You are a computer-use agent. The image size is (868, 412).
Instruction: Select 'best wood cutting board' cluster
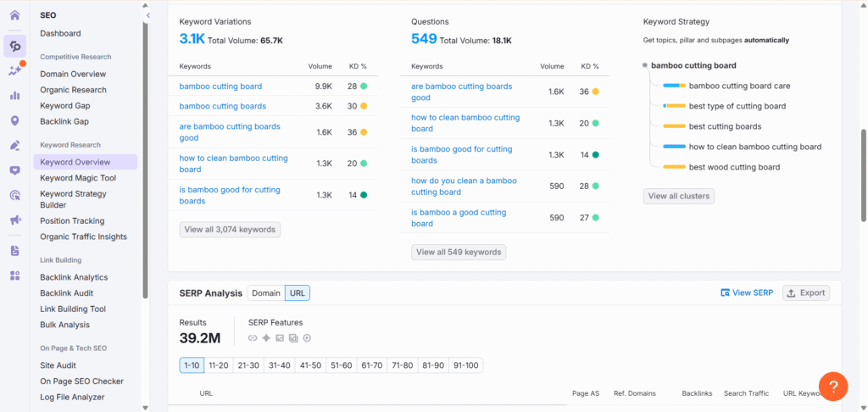[x=735, y=167]
